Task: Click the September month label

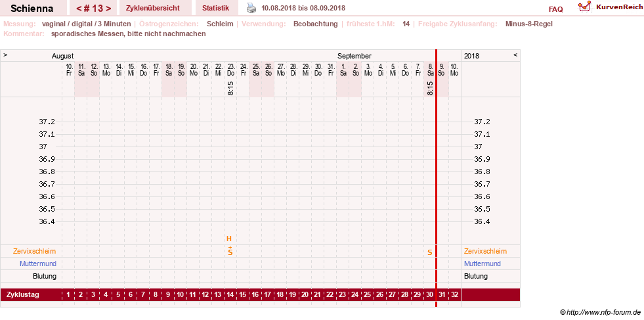Action: [x=354, y=56]
